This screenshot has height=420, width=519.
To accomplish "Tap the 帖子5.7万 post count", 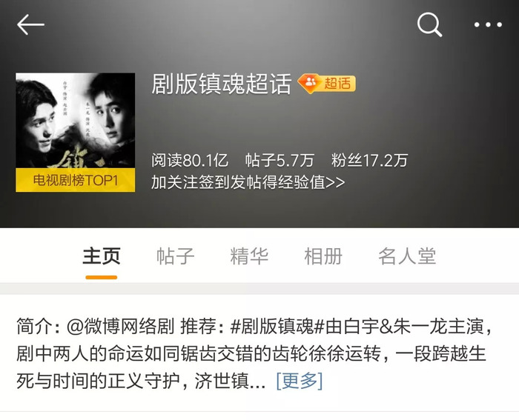I will [x=280, y=161].
